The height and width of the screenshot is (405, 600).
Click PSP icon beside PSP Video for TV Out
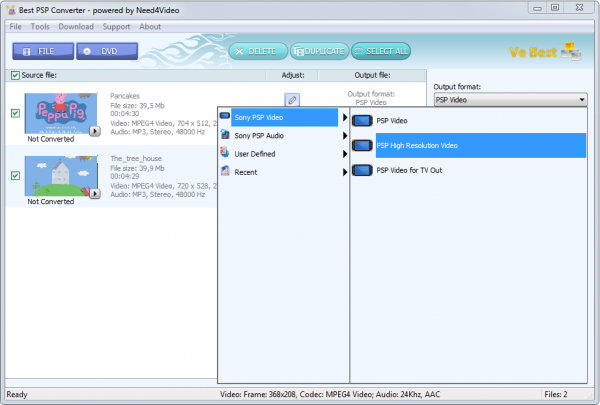(x=362, y=170)
